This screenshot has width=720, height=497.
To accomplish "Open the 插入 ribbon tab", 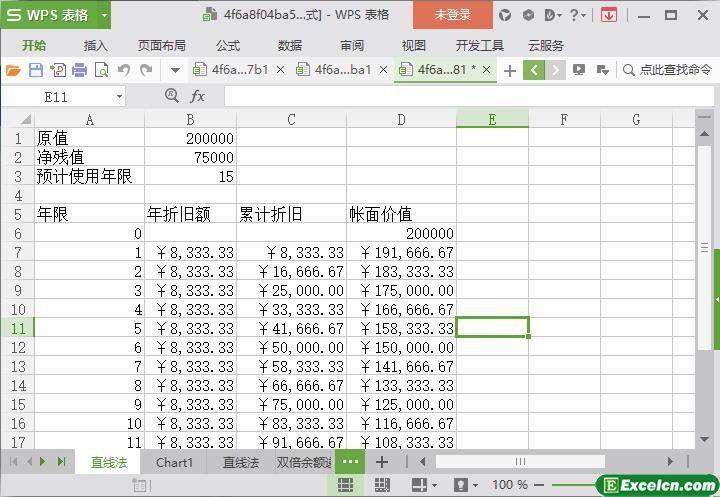I will [x=96, y=45].
